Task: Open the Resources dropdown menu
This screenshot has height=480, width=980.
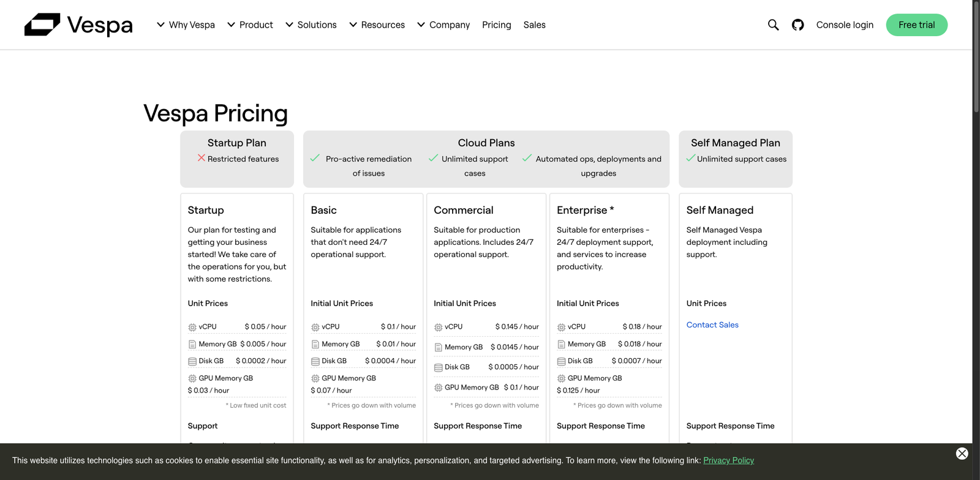Action: point(377,25)
